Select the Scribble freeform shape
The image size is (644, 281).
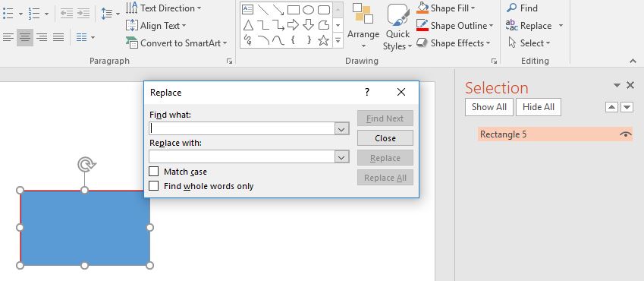click(x=247, y=40)
